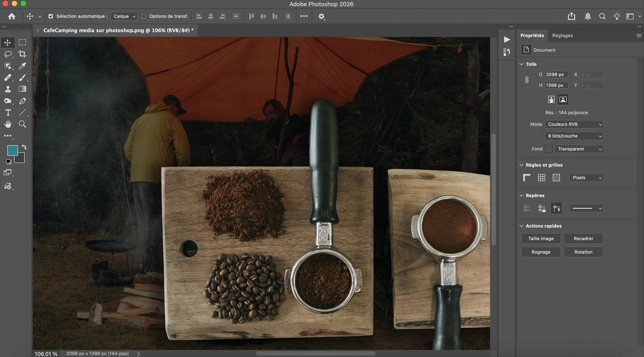Set canvas to portrait orientation
The image size is (644, 357).
tap(551, 99)
